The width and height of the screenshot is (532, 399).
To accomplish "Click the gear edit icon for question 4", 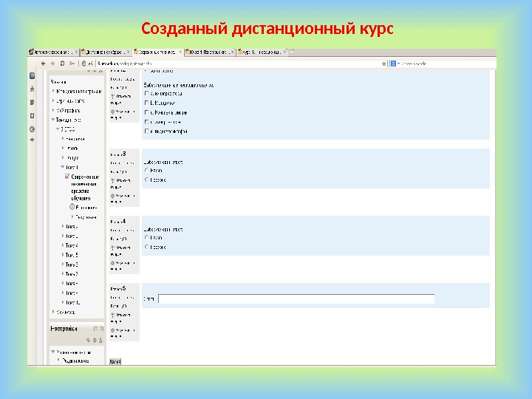I will click(112, 263).
